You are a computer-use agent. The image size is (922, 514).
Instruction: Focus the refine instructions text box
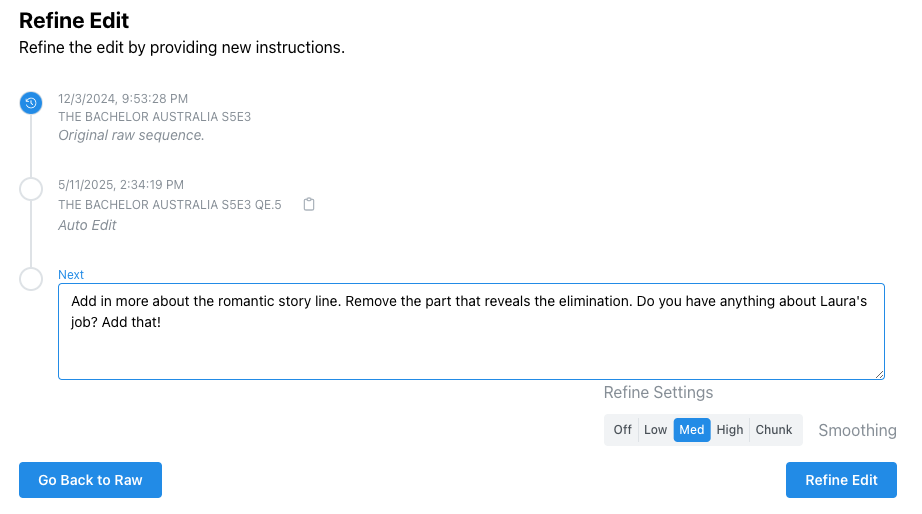coord(471,332)
